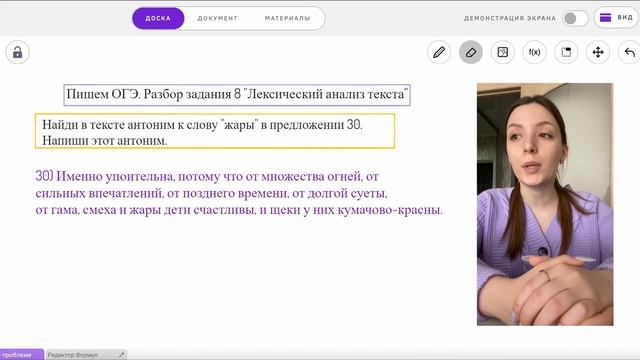
Task: Click the presenter webcam video
Action: pyautogui.click(x=545, y=204)
